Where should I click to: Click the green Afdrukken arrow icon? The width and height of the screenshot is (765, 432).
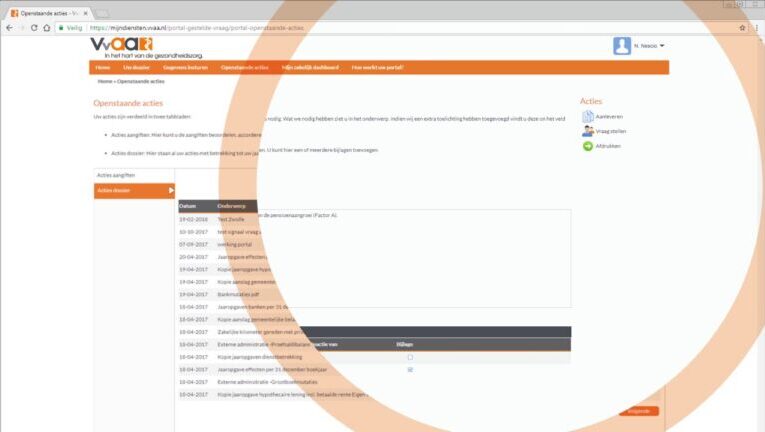tap(588, 146)
